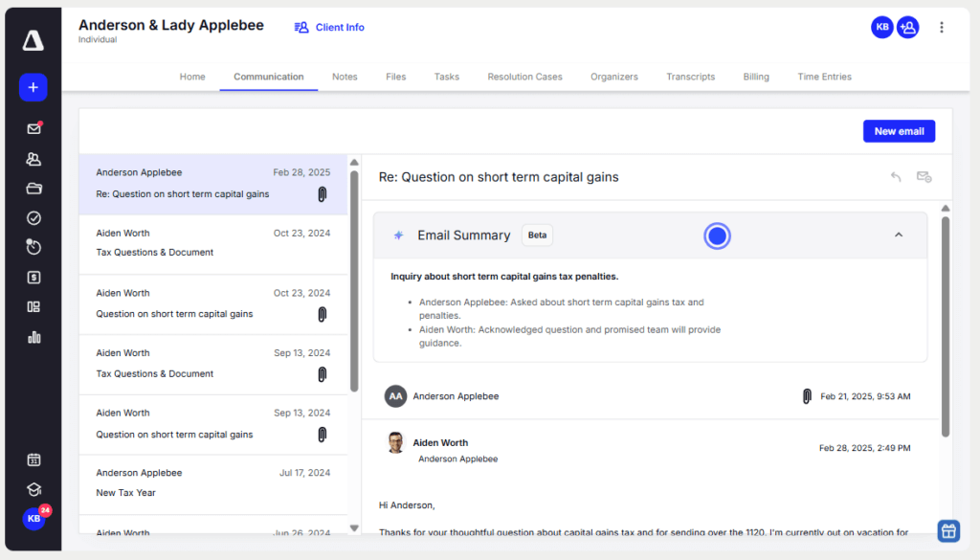
Task: Switch to the Time Entries tab
Action: click(x=824, y=77)
